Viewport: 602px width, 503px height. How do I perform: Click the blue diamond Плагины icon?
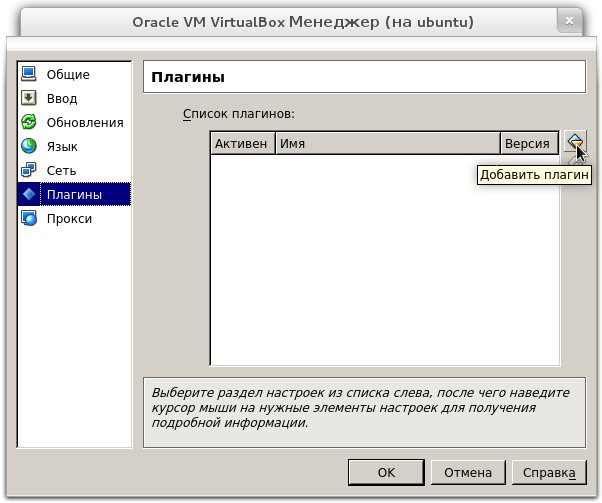pyautogui.click(x=29, y=194)
